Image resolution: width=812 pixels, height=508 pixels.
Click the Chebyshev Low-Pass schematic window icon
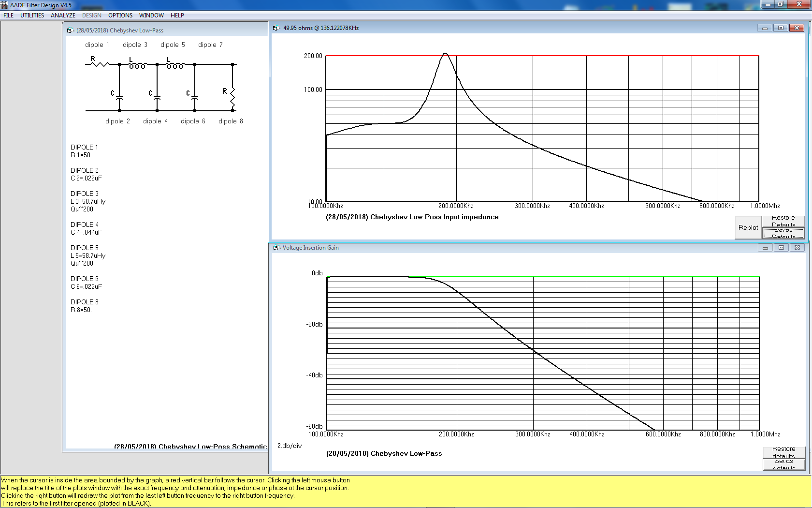[x=70, y=30]
